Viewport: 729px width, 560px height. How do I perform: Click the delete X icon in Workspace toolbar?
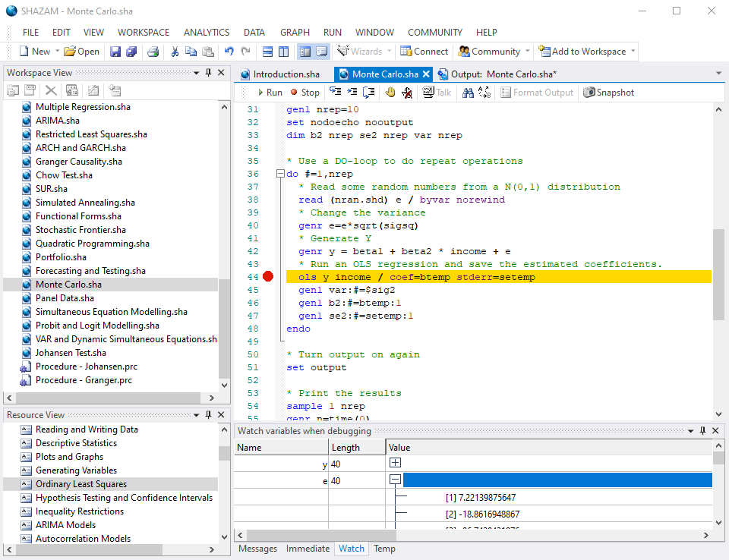(51, 90)
